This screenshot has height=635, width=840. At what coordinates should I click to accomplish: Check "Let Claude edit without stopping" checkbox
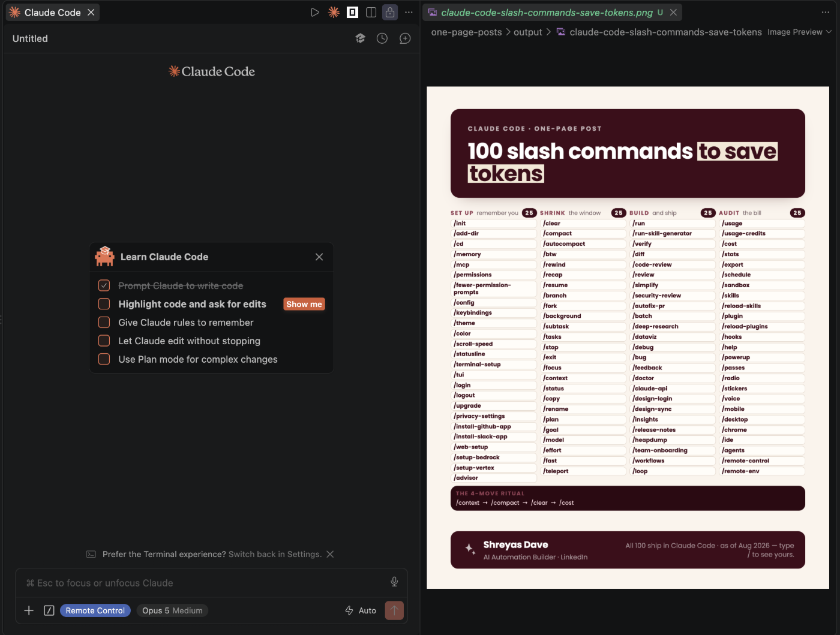pos(104,341)
